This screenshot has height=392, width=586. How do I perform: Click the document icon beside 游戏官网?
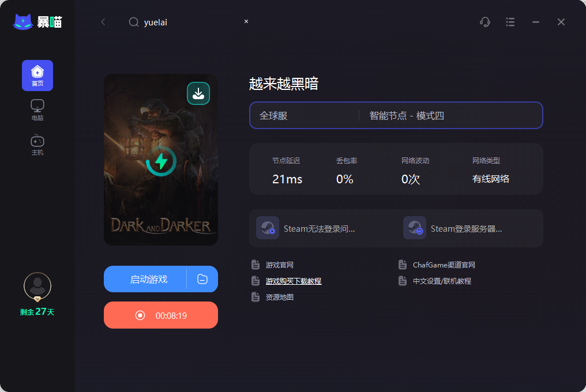point(256,265)
